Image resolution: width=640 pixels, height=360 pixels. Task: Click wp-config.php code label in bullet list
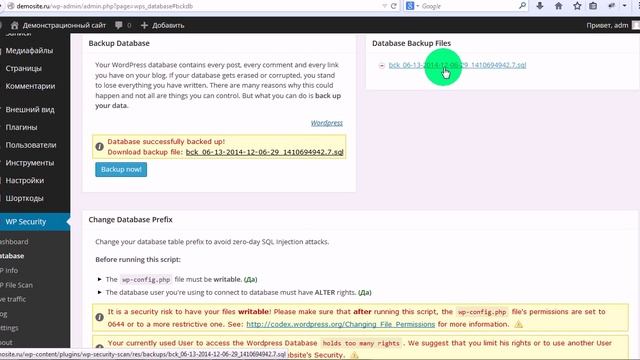(146, 280)
